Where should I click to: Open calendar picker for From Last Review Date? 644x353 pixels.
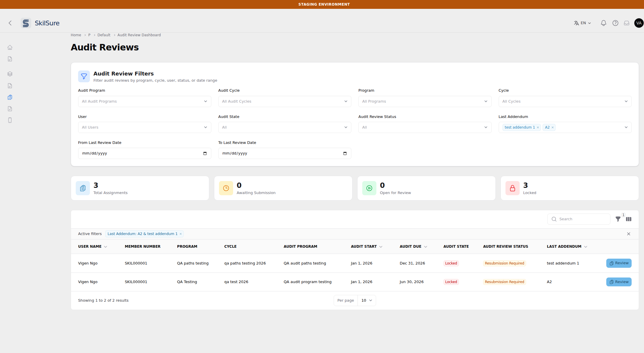pos(205,153)
